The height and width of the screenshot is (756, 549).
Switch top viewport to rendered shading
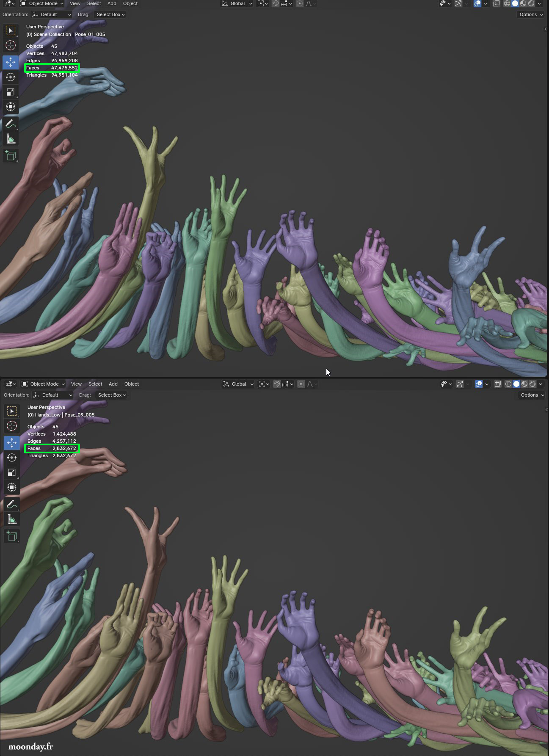coord(531,3)
